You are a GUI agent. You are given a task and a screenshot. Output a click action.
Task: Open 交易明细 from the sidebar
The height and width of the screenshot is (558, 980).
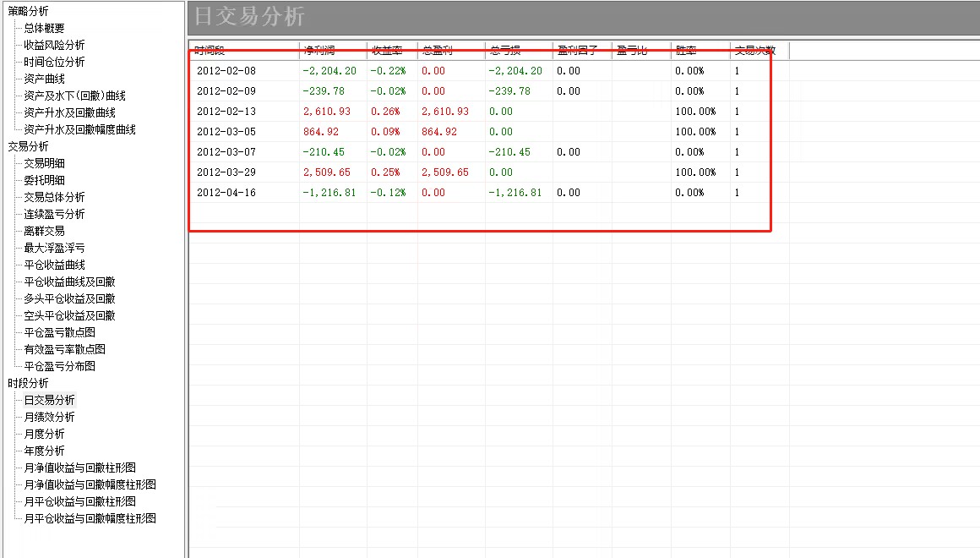click(x=44, y=163)
